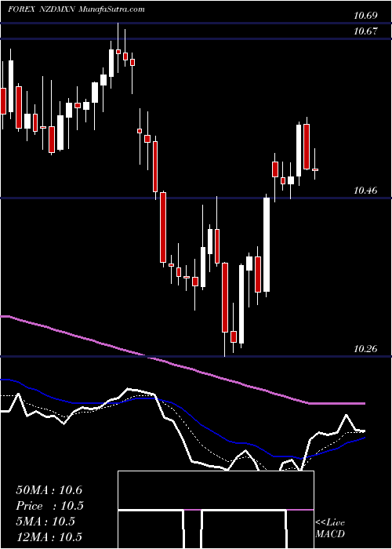This screenshot has width=392, height=549.
Task: Click the FOREX NZDMXN chart title
Action: point(41,9)
